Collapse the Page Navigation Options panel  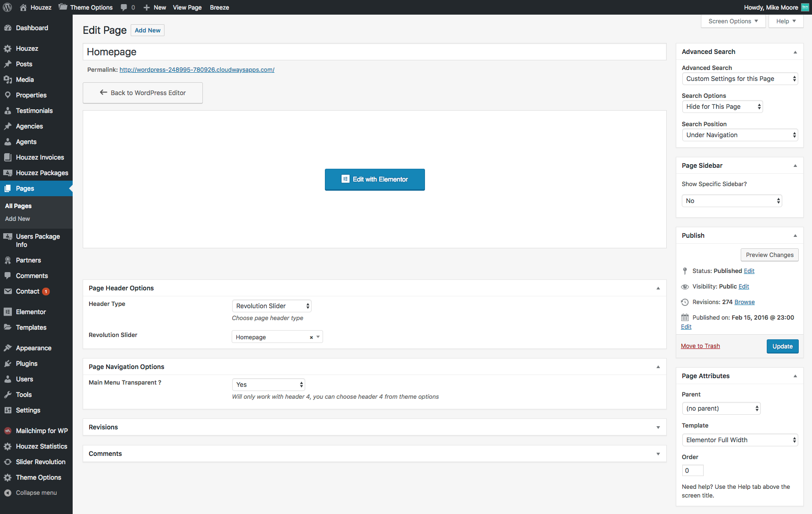click(658, 367)
